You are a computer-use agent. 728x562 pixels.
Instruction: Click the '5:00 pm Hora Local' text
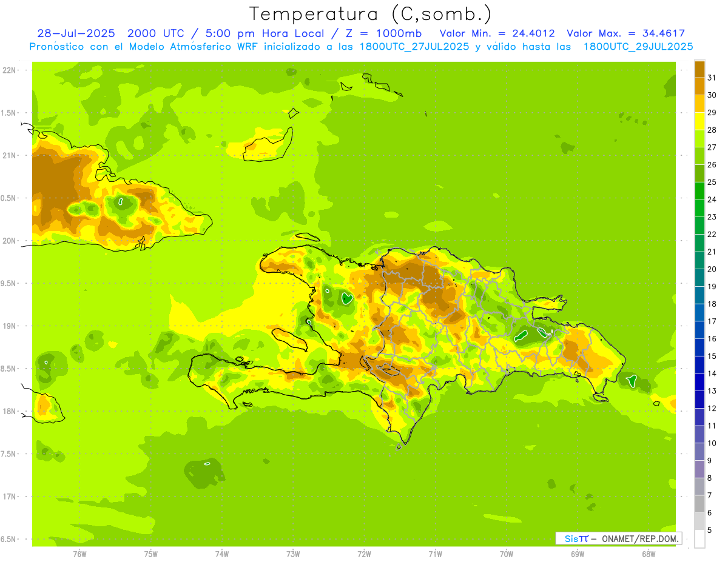[263, 33]
